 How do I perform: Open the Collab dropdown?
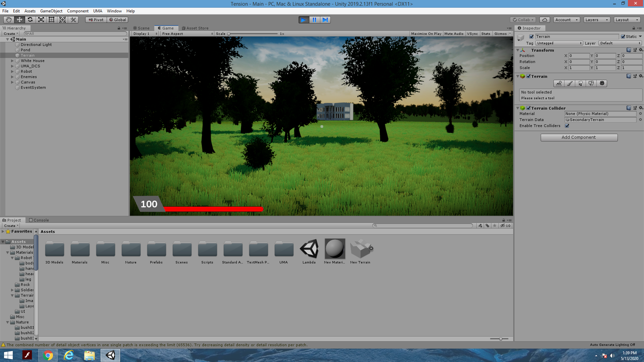523,19
